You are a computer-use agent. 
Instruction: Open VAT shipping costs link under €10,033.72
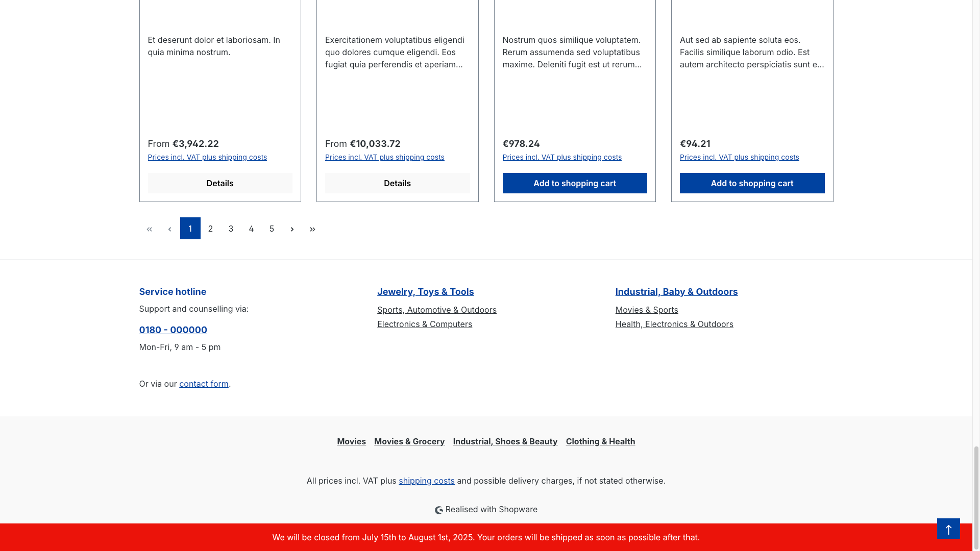(x=384, y=157)
